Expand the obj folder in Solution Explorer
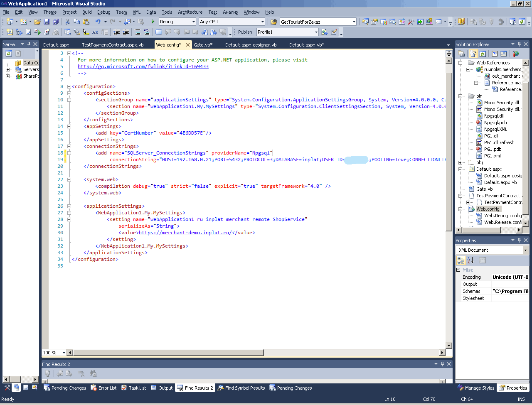Image resolution: width=532 pixels, height=405 pixels. (x=461, y=162)
